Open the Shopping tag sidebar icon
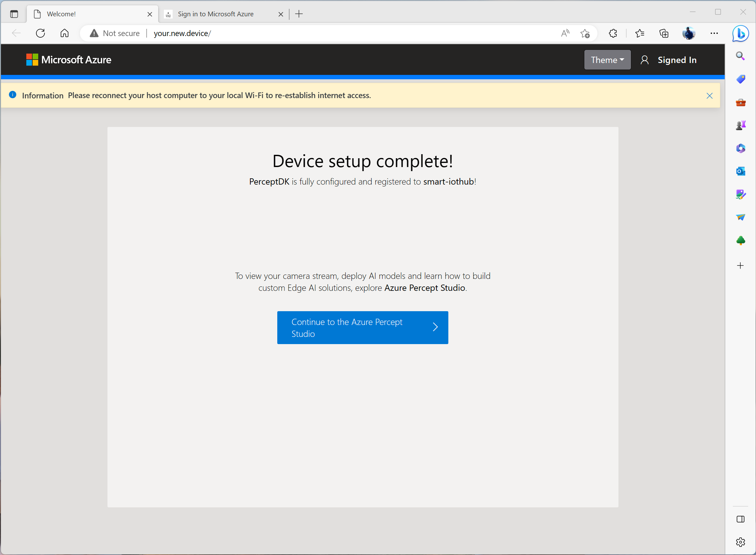756x555 pixels. 741,79
